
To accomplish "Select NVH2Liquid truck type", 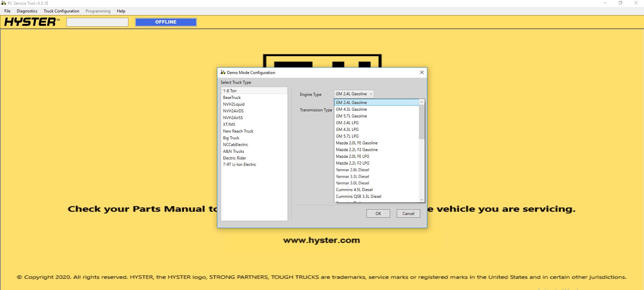I will [x=254, y=104].
